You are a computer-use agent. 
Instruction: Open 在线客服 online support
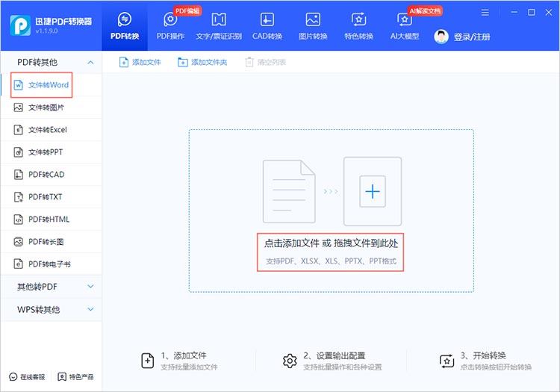point(27,377)
